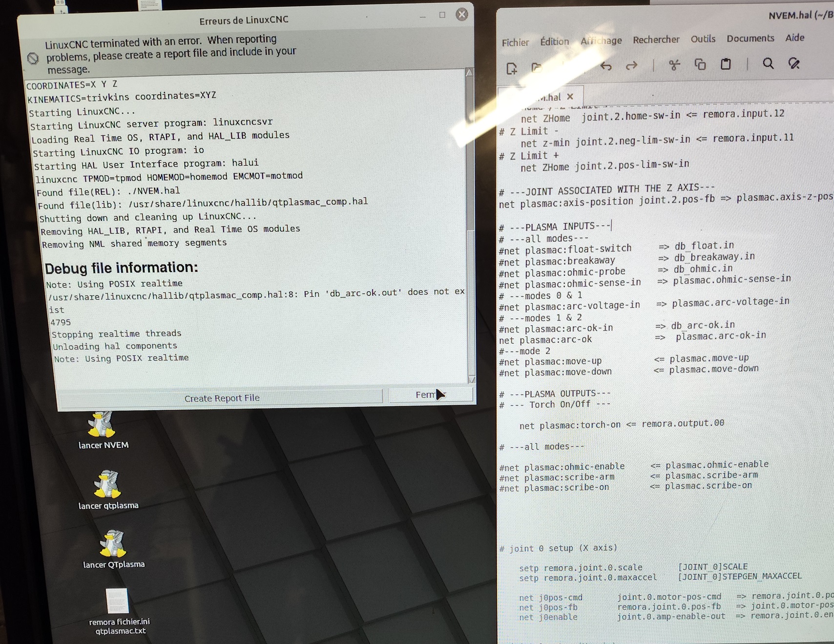Click line 'Removing NML shared memory segments'
Viewport: 834px width, 644px height.
point(134,243)
